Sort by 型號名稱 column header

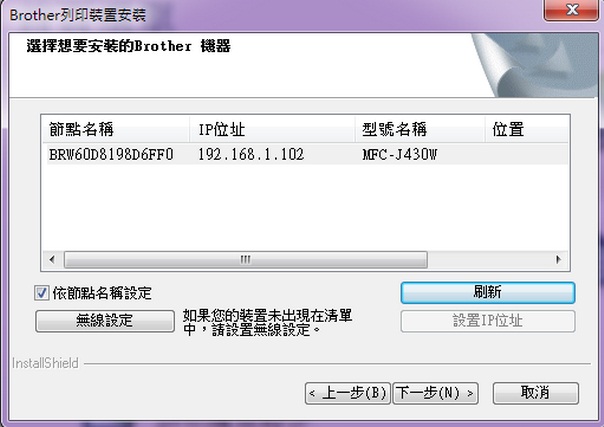point(419,129)
